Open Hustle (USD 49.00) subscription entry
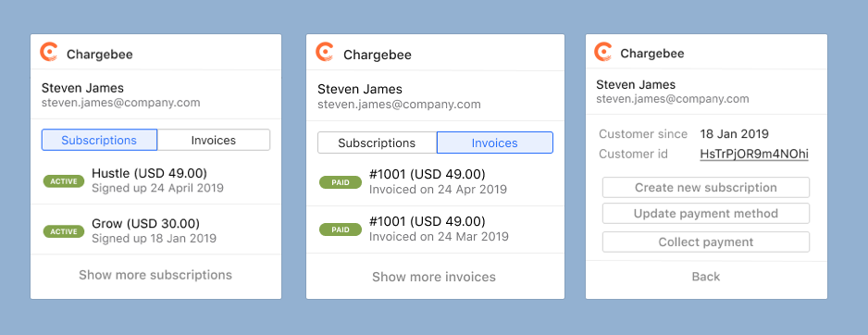The width and height of the screenshot is (868, 335). tap(155, 180)
